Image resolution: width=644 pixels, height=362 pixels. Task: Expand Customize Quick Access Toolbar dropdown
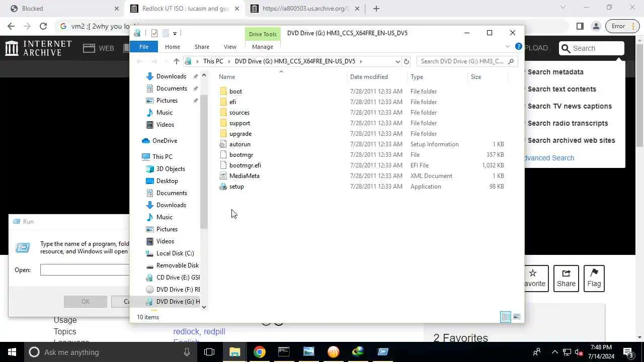click(175, 33)
